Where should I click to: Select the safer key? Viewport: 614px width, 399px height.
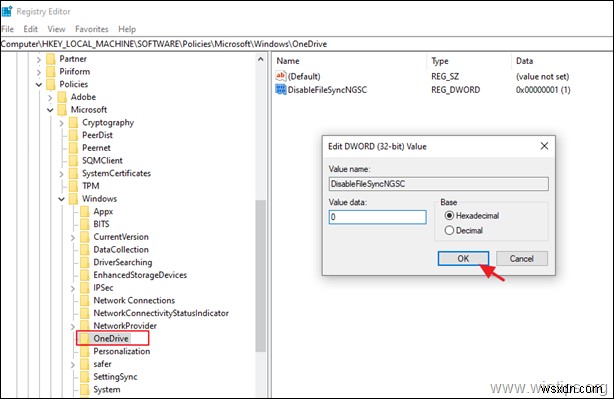click(x=103, y=364)
